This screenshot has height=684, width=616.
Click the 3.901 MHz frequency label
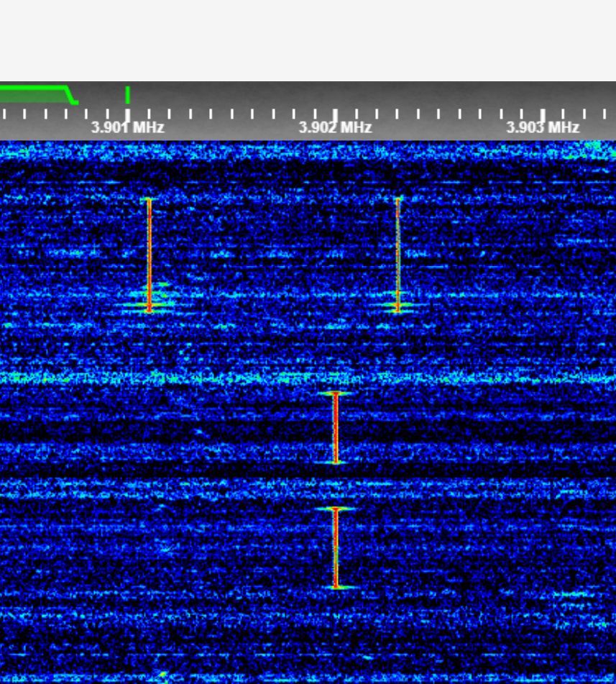127,127
